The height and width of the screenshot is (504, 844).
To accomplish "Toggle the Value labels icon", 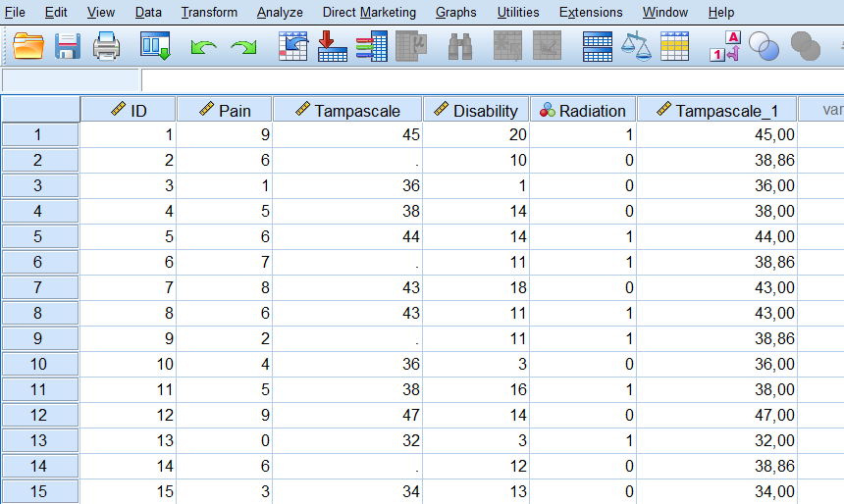I will [x=724, y=46].
